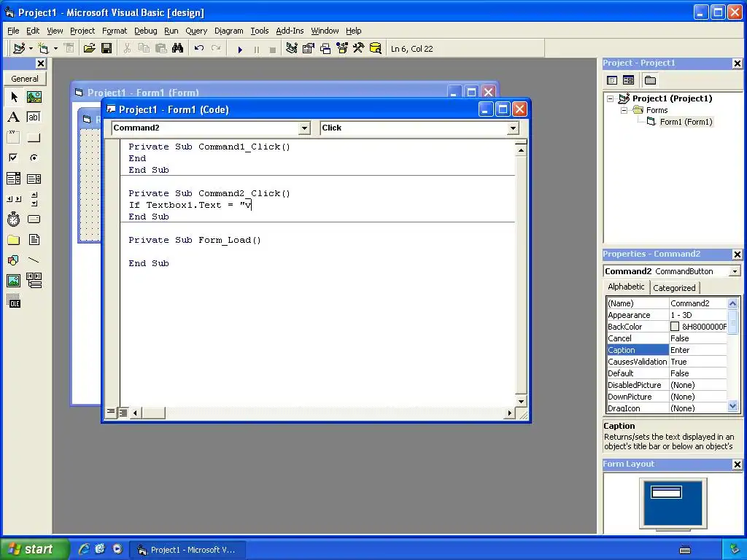This screenshot has height=560, width=747.
Task: Select the DriveListBox tool
Action: tap(34, 219)
